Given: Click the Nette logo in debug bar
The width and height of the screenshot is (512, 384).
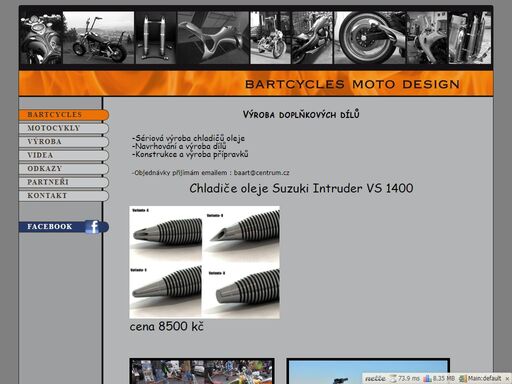Looking at the screenshot, I should 375,379.
